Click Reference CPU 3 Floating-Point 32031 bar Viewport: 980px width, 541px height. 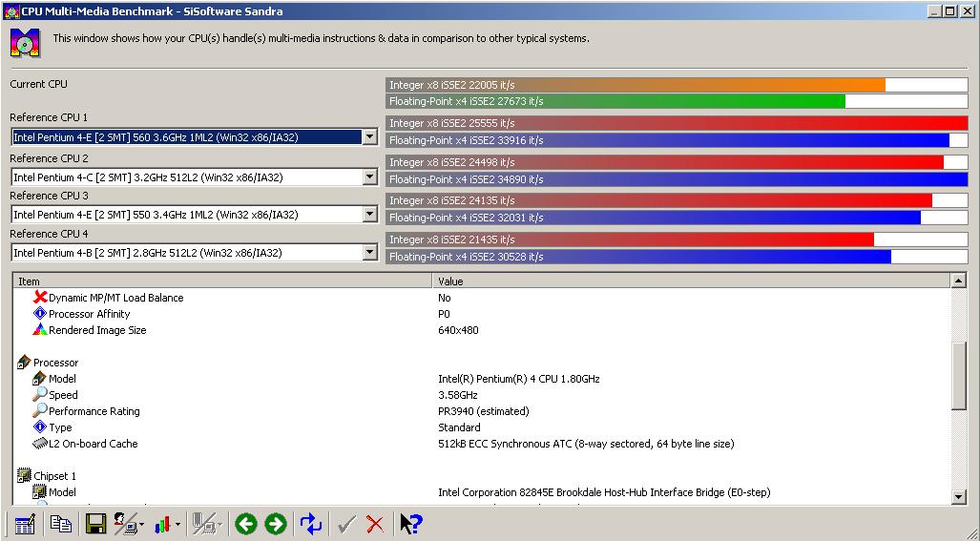click(654, 218)
